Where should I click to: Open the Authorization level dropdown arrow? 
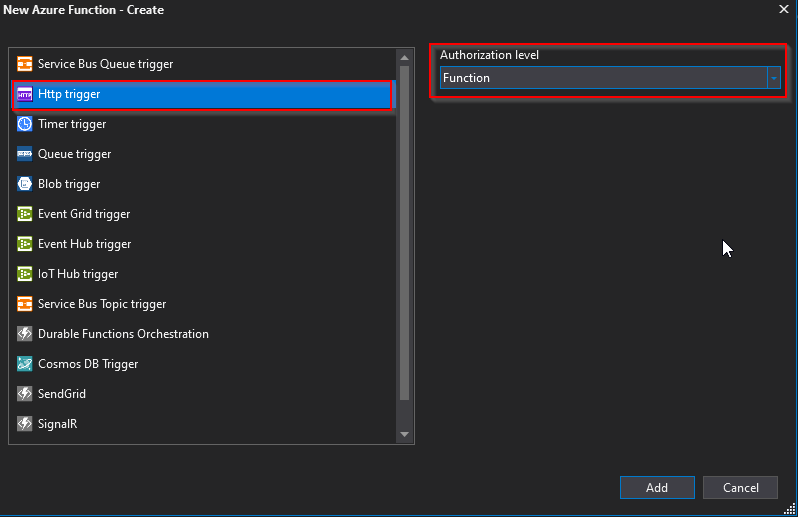pos(774,78)
